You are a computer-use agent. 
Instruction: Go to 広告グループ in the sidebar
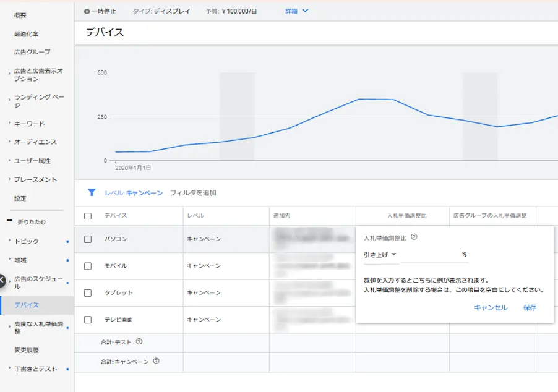click(x=32, y=52)
